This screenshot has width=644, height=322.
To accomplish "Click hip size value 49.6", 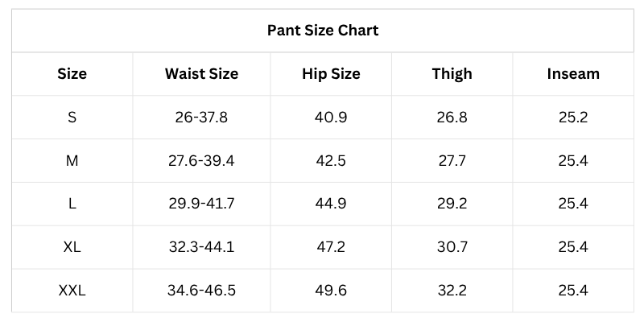I will [331, 291].
